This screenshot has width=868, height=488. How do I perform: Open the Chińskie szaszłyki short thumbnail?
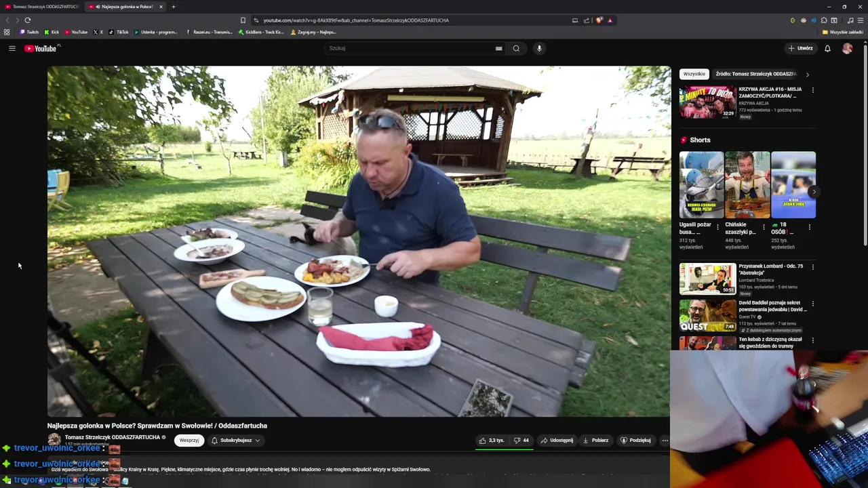(747, 184)
